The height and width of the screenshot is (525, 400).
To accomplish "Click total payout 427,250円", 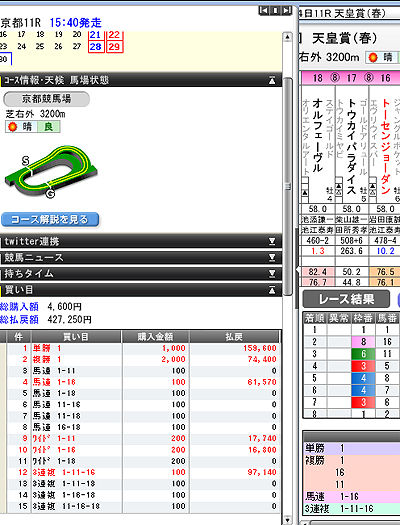I will (x=69, y=320).
